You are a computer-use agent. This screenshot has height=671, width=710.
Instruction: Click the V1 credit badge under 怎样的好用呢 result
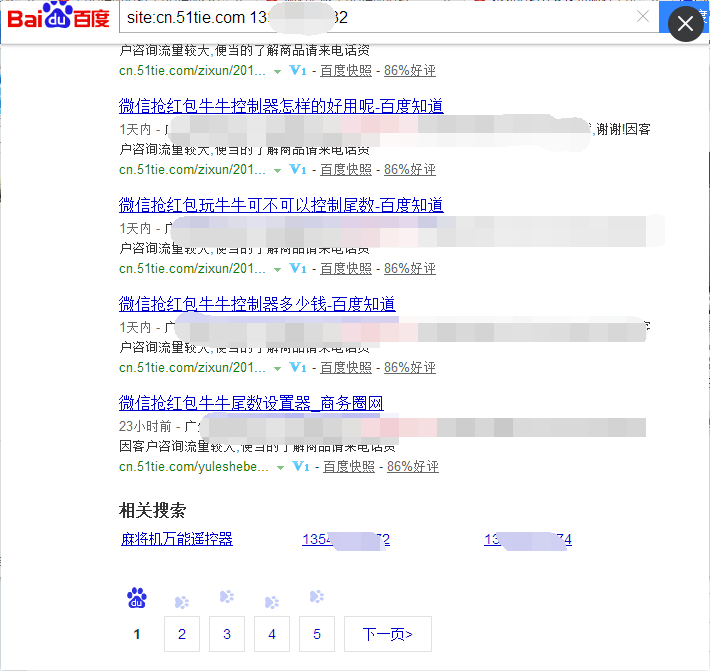point(298,170)
